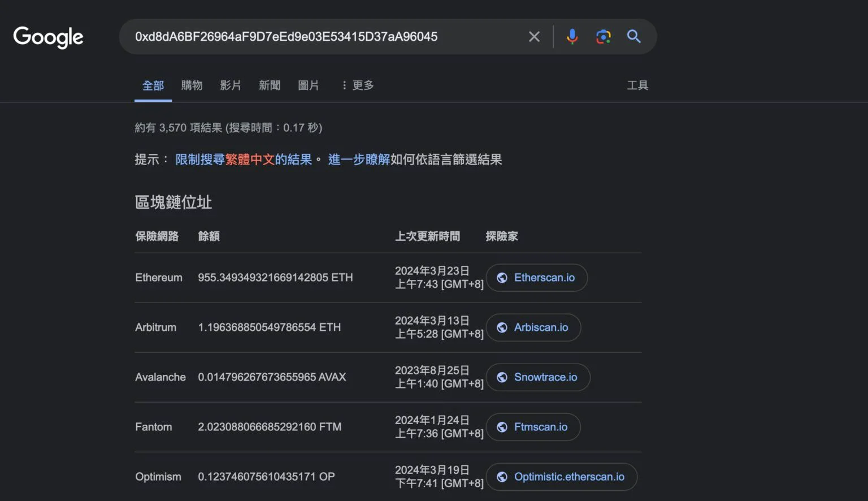Expand the 更多 (More) menu
868x501 pixels.
(x=358, y=85)
